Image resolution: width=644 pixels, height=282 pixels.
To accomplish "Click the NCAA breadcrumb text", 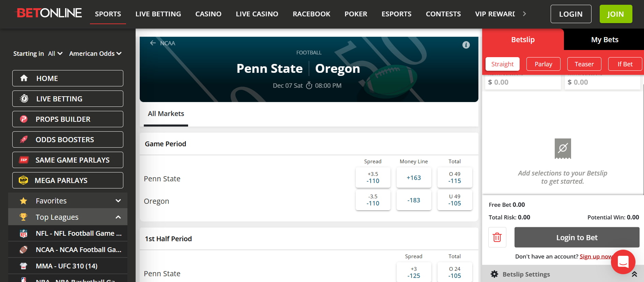I will click(168, 43).
